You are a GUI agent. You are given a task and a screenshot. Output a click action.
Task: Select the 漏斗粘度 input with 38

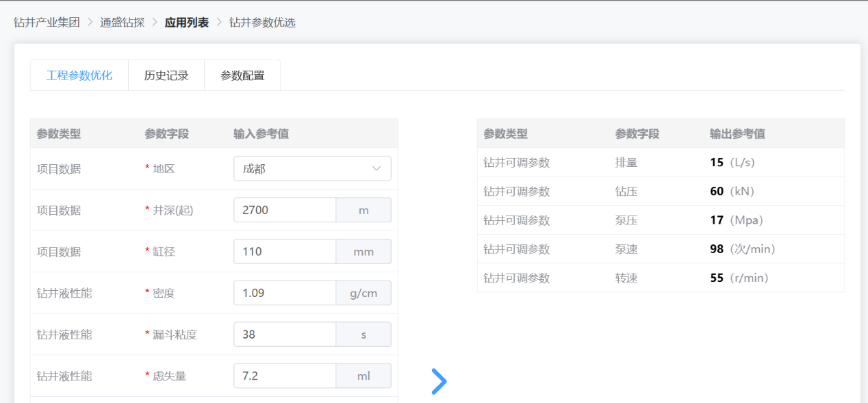(x=285, y=335)
